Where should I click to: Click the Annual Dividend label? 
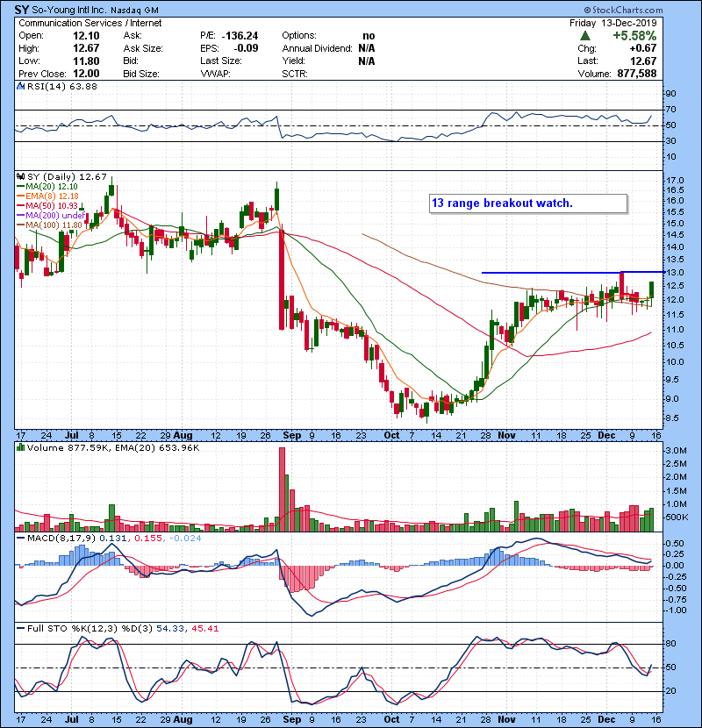coord(318,48)
